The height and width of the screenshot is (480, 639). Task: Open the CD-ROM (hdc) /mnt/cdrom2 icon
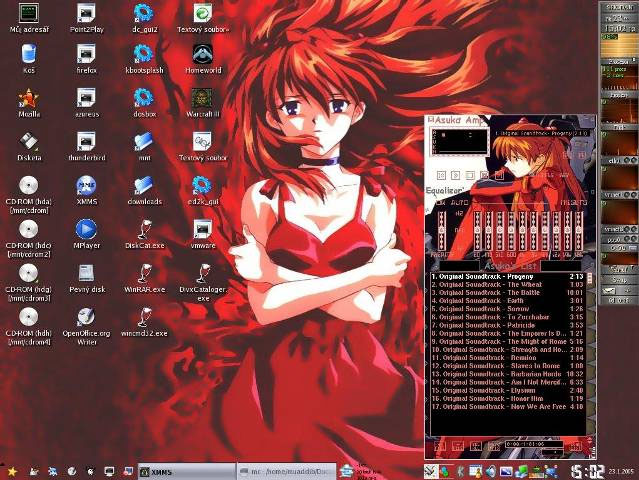coord(29,239)
